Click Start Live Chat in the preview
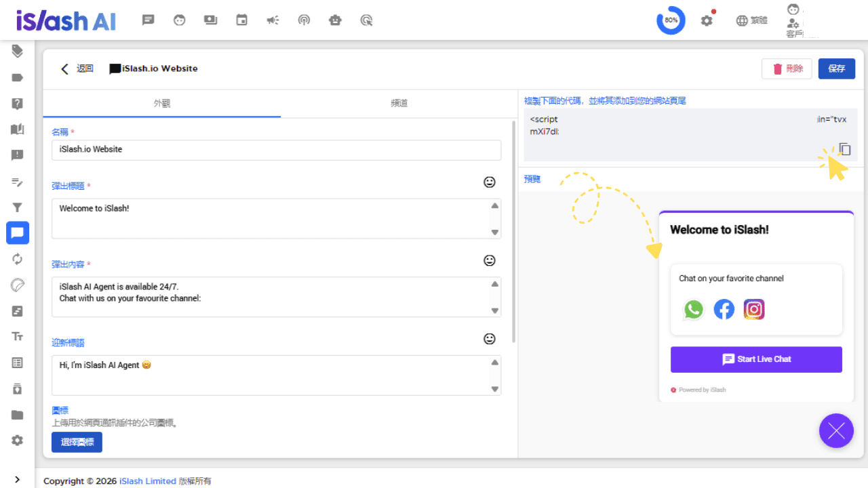This screenshot has height=488, width=868. tap(756, 359)
